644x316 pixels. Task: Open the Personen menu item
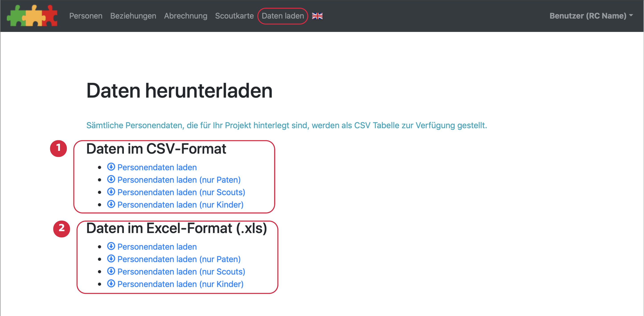point(86,16)
